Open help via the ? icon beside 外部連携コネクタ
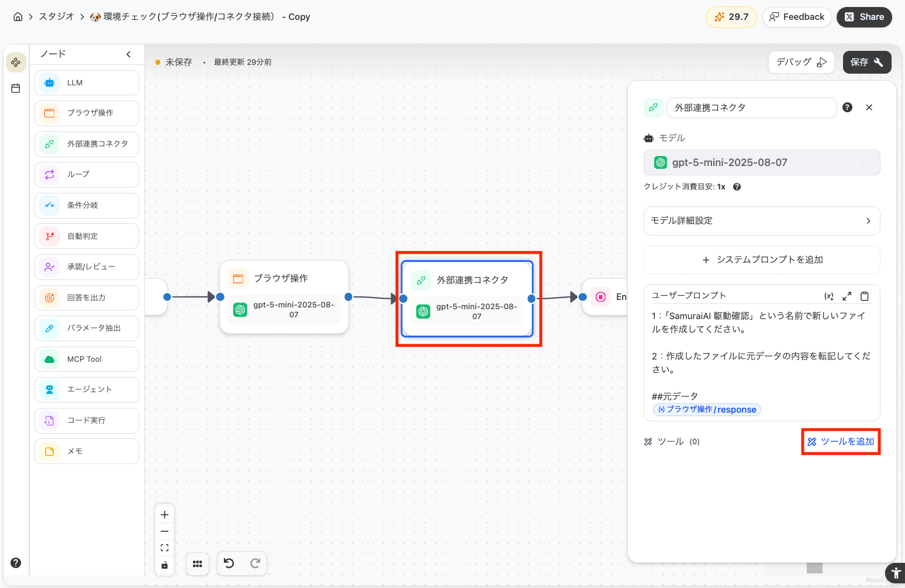 [x=847, y=108]
